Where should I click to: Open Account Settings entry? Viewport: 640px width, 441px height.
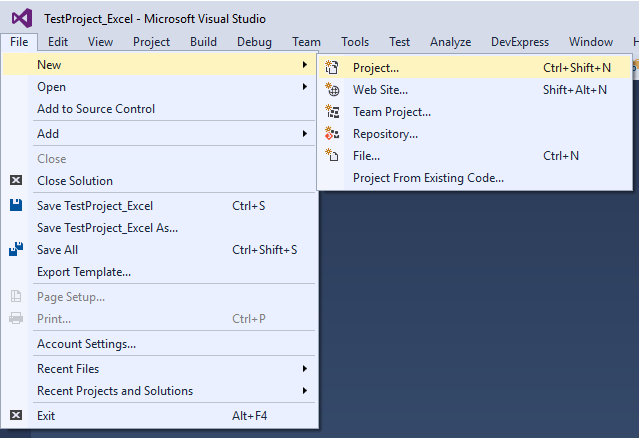86,344
